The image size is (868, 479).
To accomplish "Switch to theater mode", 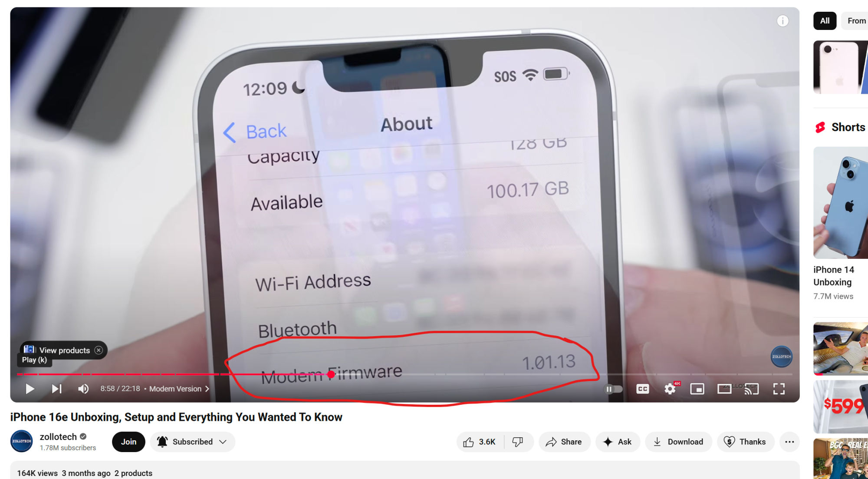I will point(724,389).
